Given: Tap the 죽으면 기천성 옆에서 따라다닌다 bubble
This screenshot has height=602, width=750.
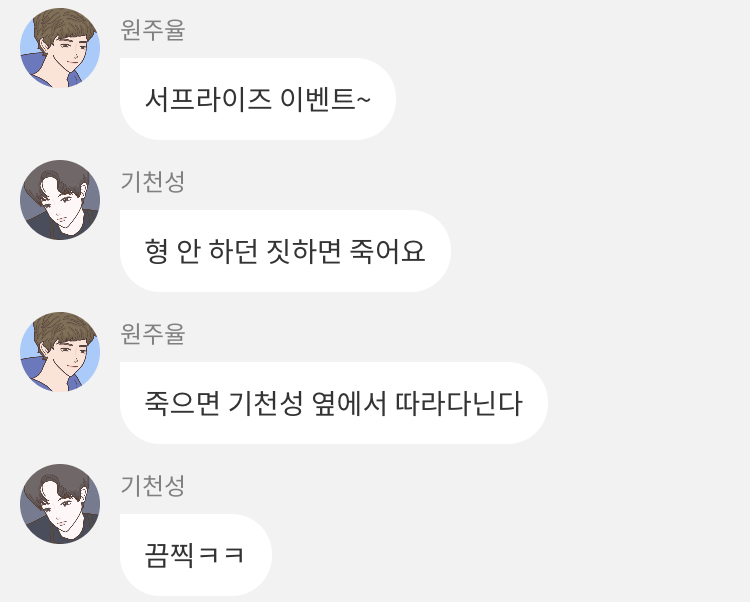Looking at the screenshot, I should tap(334, 403).
